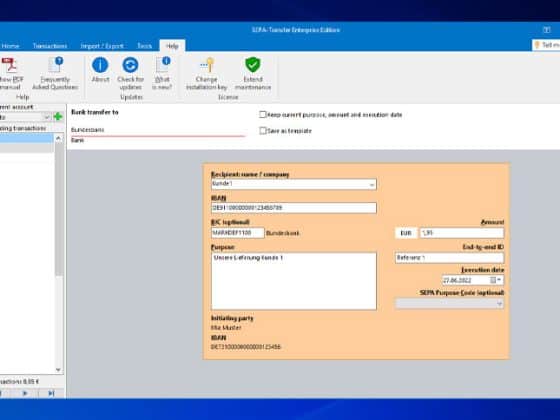Open ribbon display options icon in title bar
This screenshot has height=420, width=560.
point(546,30)
